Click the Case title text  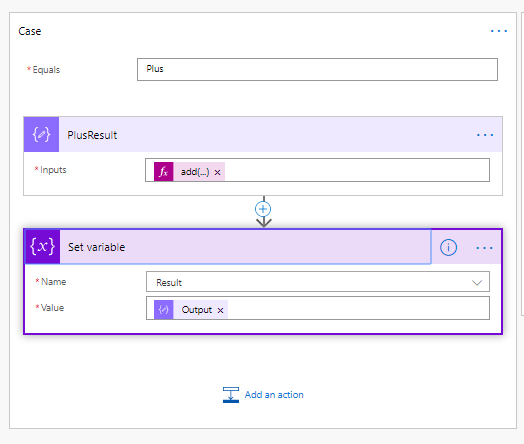coord(30,31)
